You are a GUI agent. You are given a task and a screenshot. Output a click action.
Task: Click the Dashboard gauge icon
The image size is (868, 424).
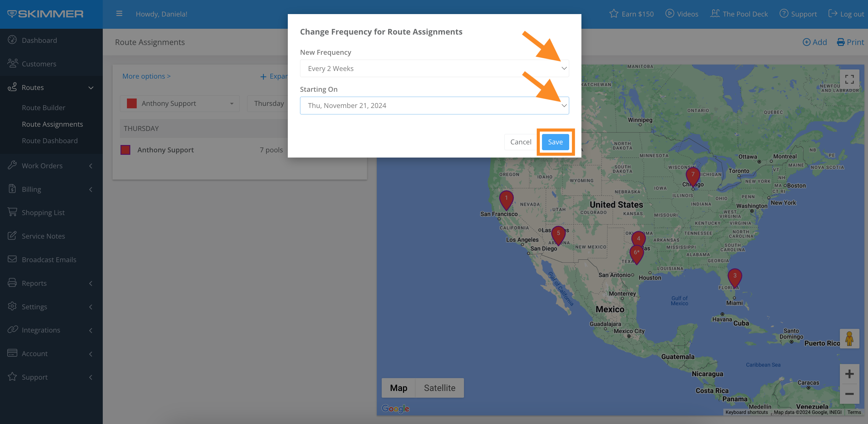point(12,40)
